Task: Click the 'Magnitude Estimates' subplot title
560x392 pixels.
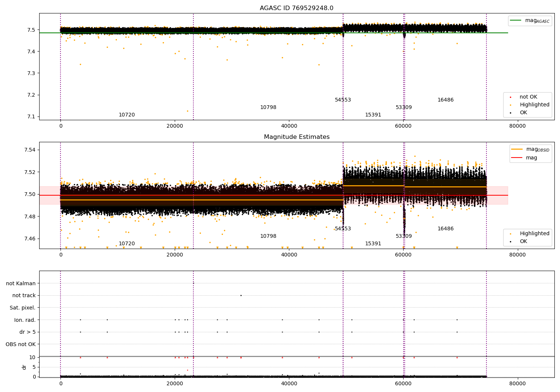Action: (x=296, y=137)
